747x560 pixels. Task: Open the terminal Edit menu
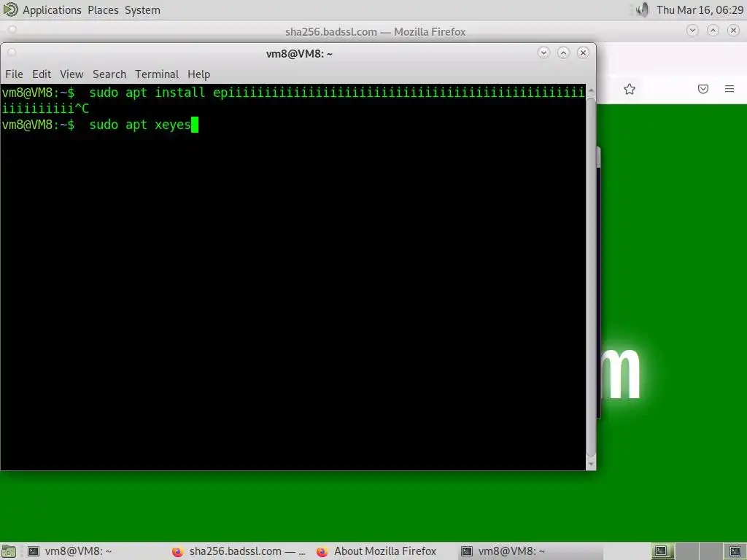click(x=42, y=74)
